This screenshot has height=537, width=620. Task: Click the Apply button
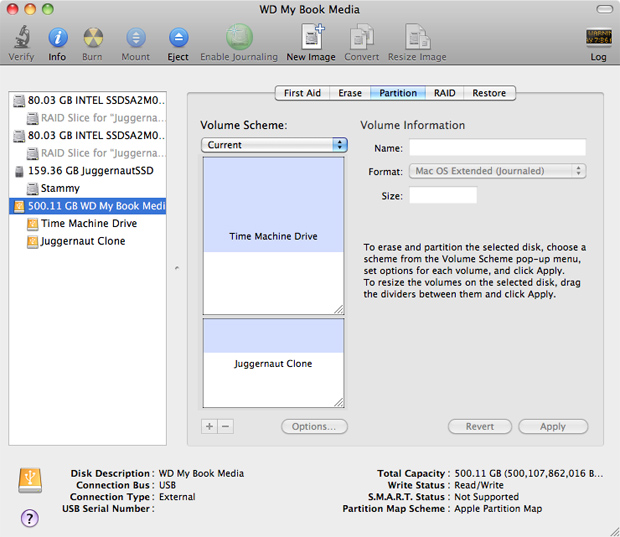pyautogui.click(x=553, y=426)
